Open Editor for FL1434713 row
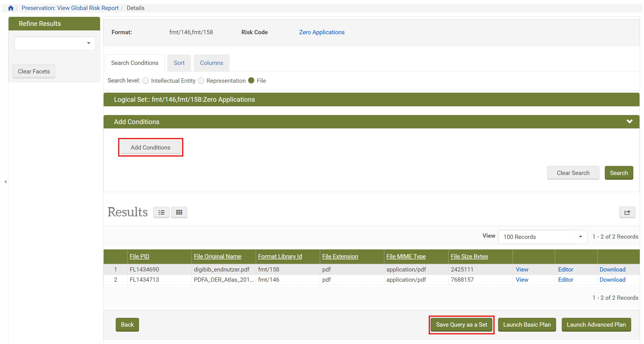 (566, 280)
